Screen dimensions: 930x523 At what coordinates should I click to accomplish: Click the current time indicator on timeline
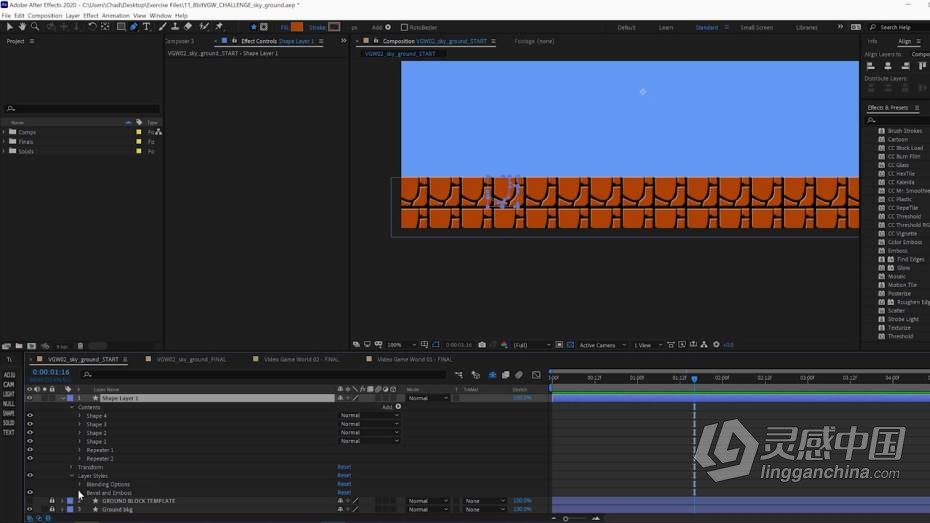tap(694, 378)
